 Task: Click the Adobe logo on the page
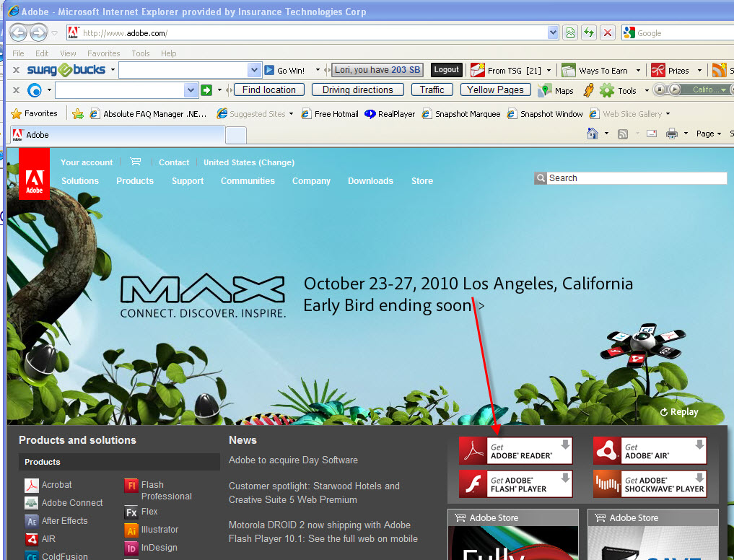(34, 174)
